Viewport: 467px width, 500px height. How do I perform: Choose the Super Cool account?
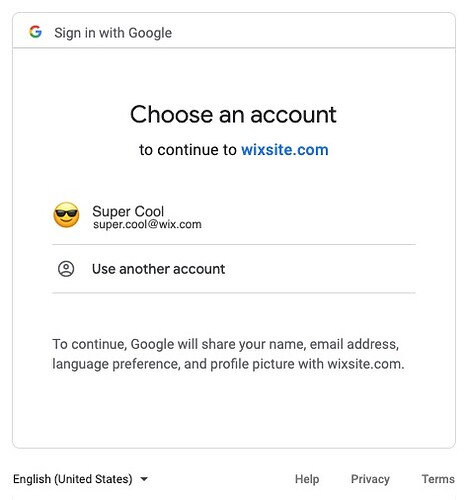[x=234, y=217]
